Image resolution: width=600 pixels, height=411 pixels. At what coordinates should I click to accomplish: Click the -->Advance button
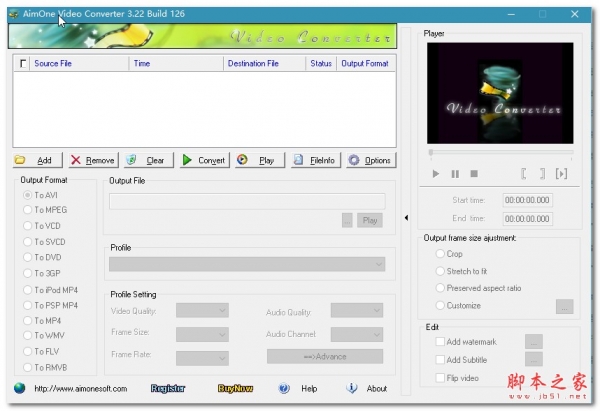325,357
